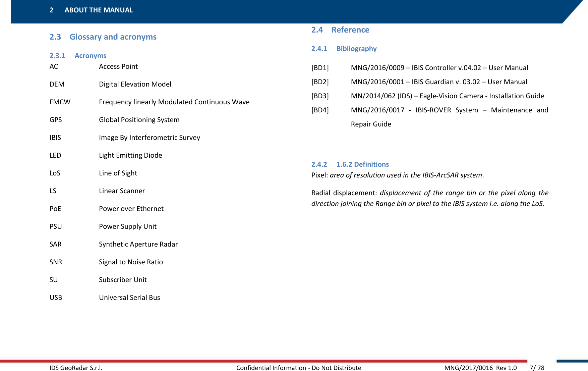Click 'Synthetic Aperture Radar' text
The height and width of the screenshot is (371, 588).
138,244
